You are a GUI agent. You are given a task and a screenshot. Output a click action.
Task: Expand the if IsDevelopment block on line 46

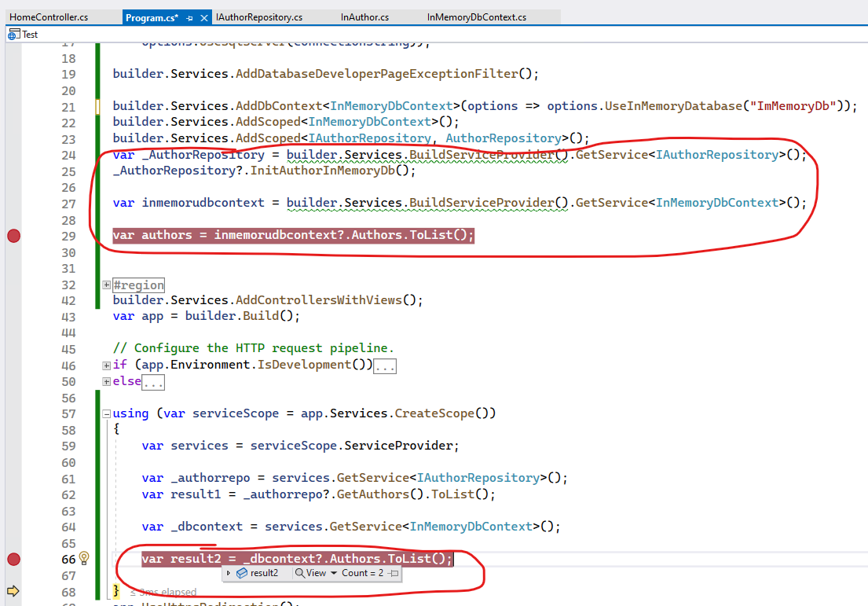pos(106,365)
